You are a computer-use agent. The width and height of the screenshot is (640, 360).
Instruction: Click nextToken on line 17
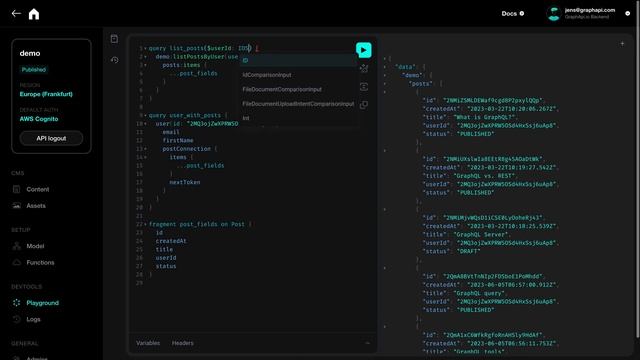[x=184, y=182]
